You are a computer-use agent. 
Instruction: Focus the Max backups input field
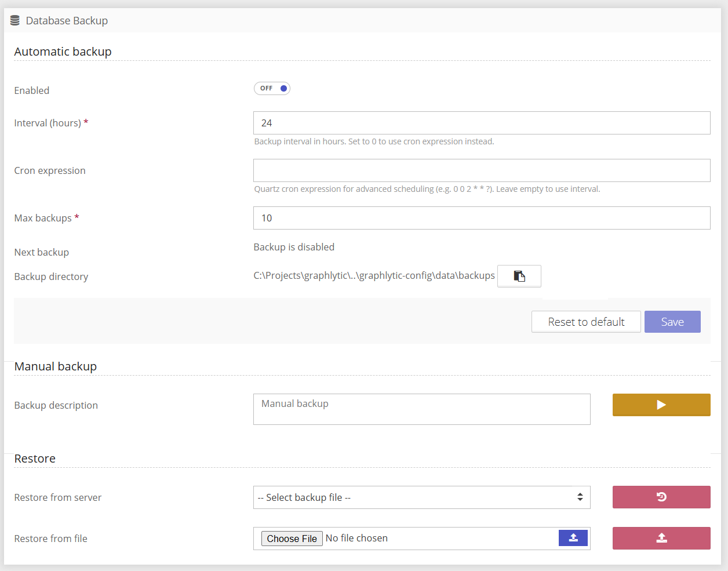point(482,218)
